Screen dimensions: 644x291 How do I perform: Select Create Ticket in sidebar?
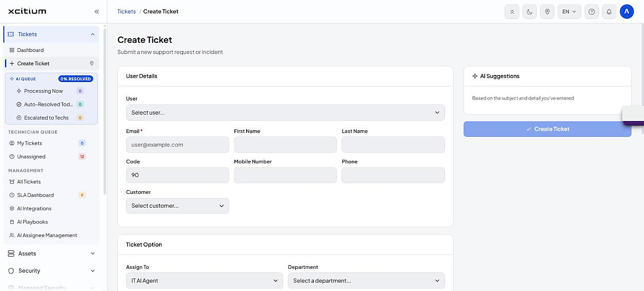(52, 63)
